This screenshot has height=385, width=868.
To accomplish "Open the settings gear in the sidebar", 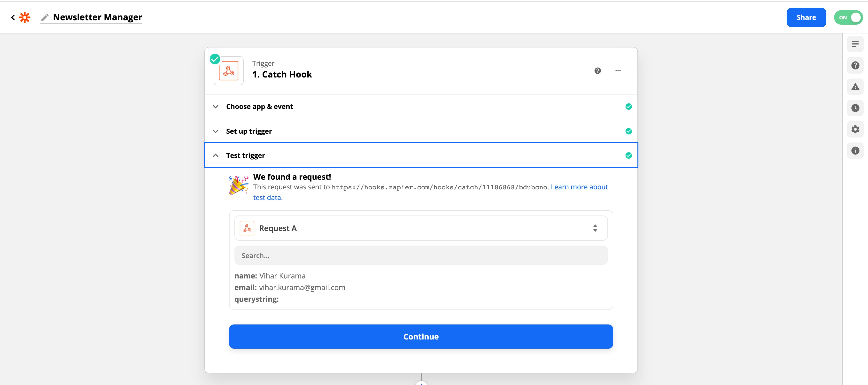I will pos(855,129).
